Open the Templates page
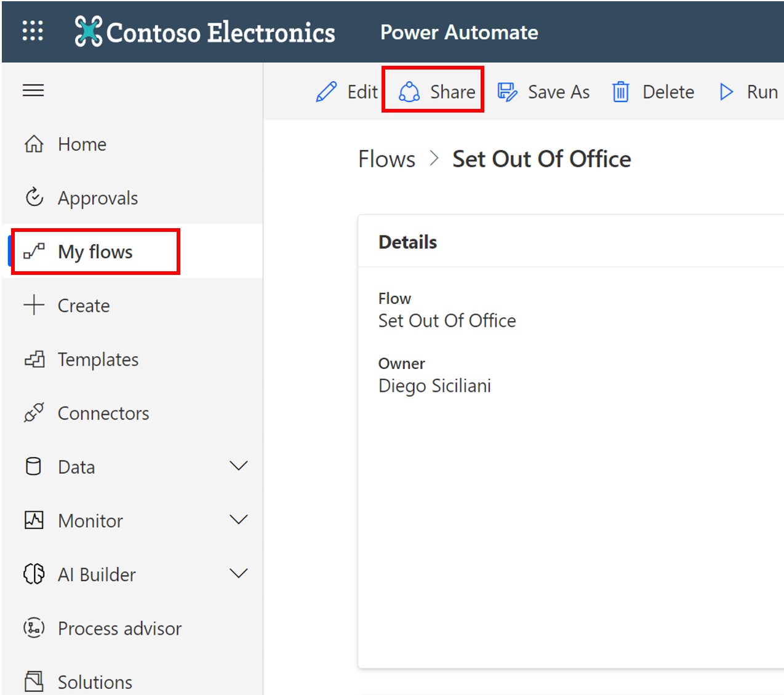The width and height of the screenshot is (784, 695). pos(98,359)
